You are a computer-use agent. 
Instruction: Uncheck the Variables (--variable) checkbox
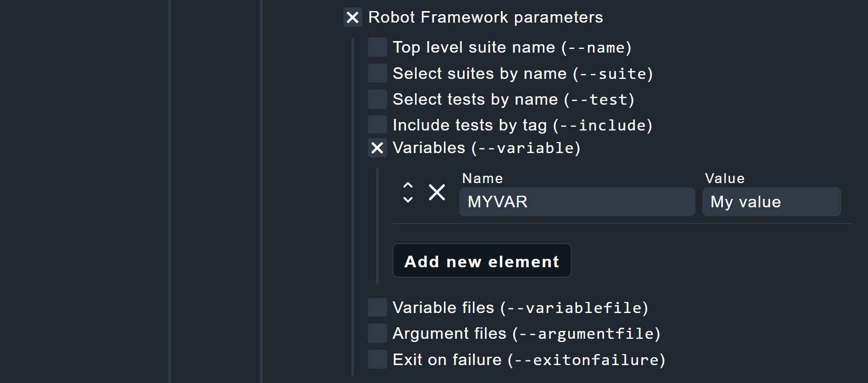[377, 148]
